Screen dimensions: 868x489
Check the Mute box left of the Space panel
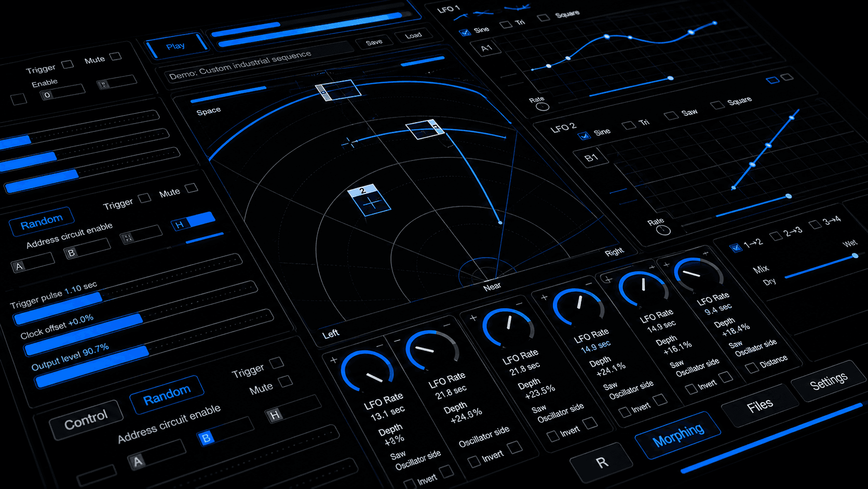tap(192, 188)
